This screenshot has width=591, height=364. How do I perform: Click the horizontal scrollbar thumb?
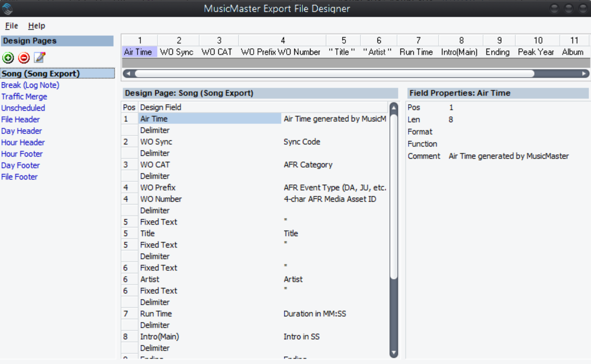[x=334, y=74]
